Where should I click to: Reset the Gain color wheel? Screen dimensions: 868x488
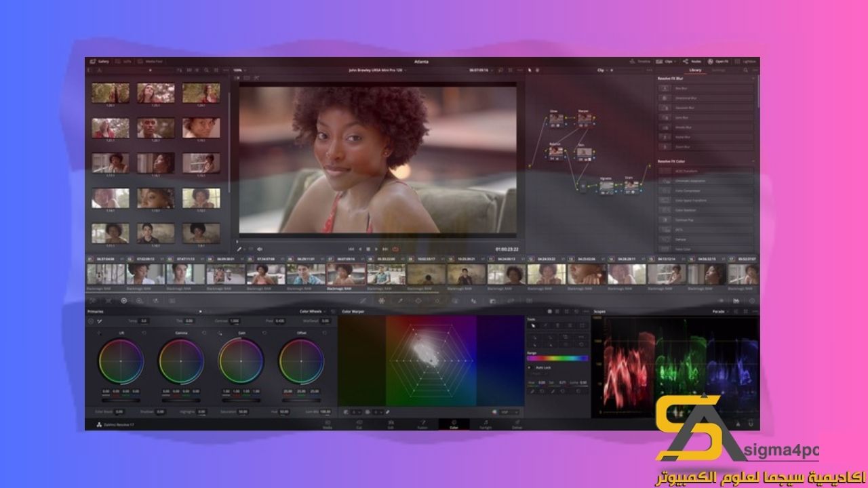click(x=264, y=333)
